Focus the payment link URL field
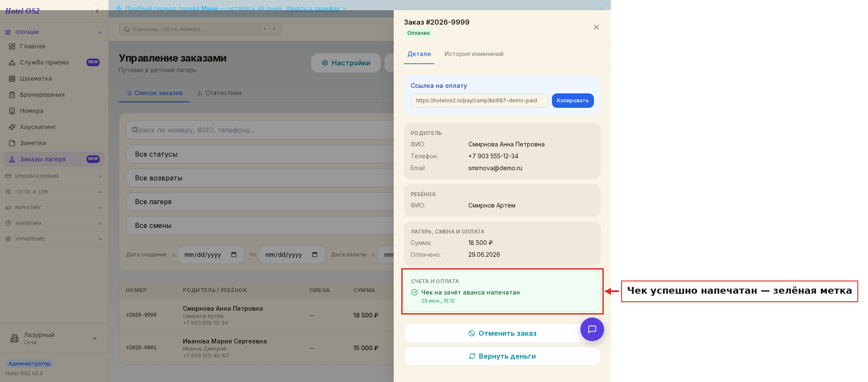This screenshot has height=382, width=868. (479, 101)
